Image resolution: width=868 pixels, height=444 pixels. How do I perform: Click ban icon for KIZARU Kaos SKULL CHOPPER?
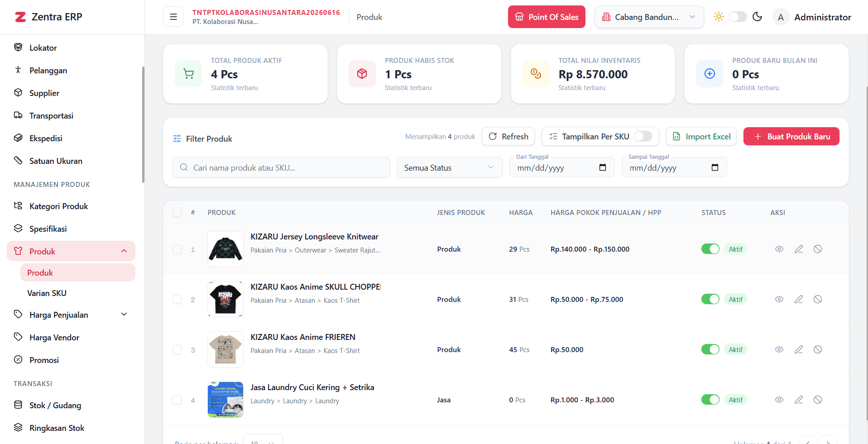click(x=818, y=299)
